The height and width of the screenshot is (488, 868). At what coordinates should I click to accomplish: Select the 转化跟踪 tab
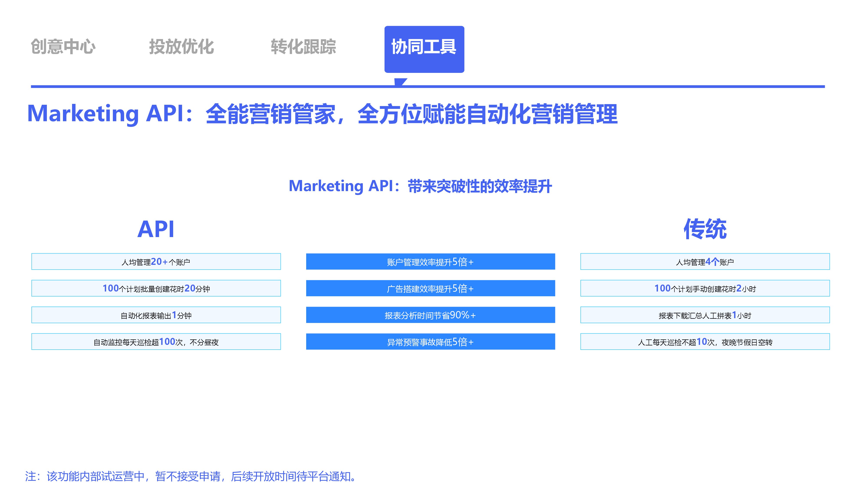(303, 46)
